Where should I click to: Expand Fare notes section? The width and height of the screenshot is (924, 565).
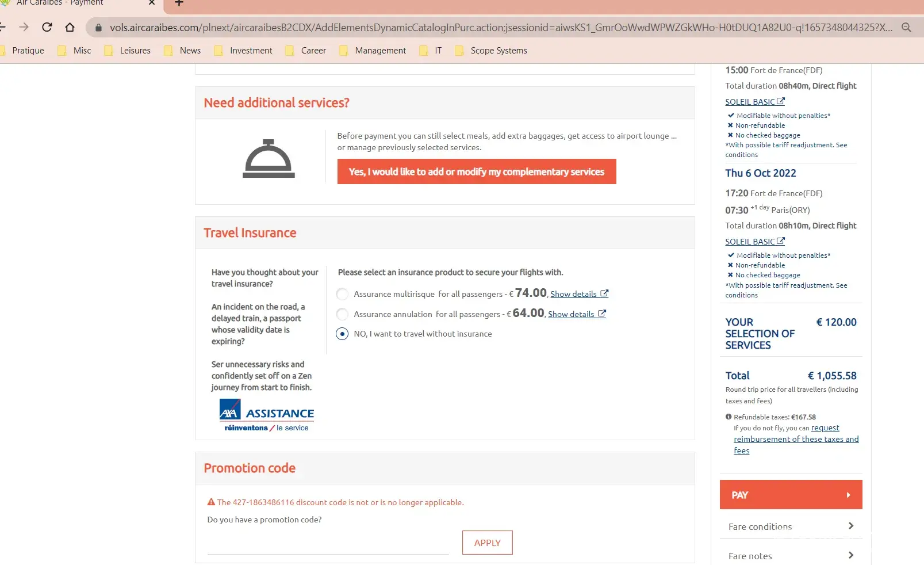click(791, 556)
